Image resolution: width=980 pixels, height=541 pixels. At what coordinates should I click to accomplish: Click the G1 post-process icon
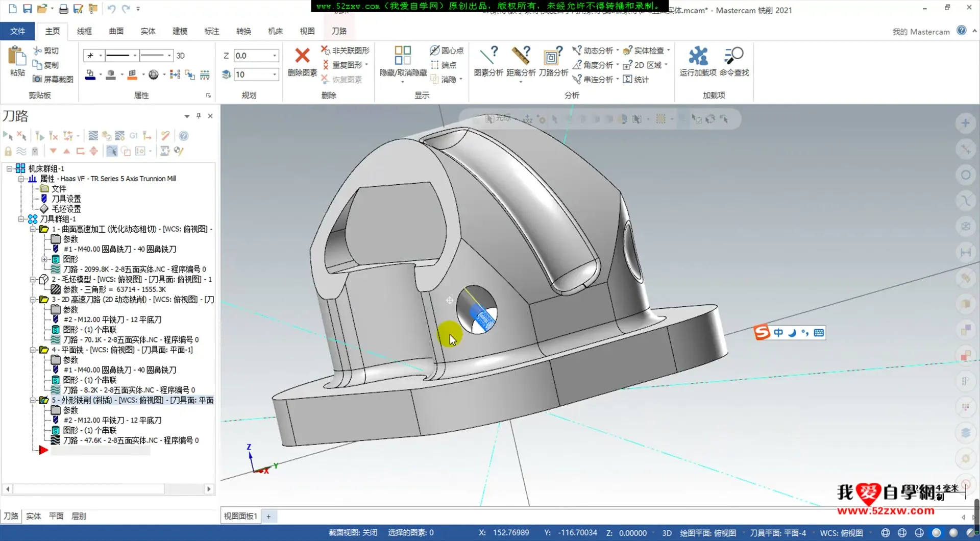pos(134,136)
